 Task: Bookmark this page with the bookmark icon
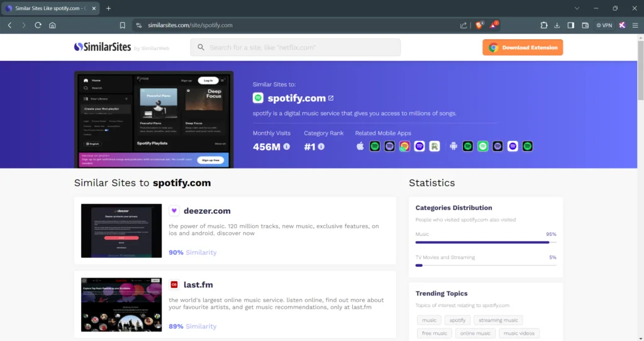(x=123, y=25)
